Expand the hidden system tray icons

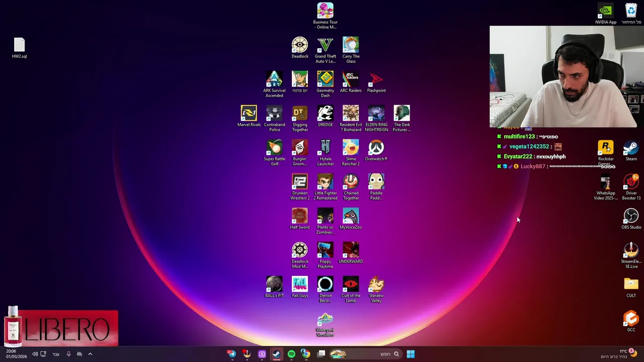[x=90, y=354]
